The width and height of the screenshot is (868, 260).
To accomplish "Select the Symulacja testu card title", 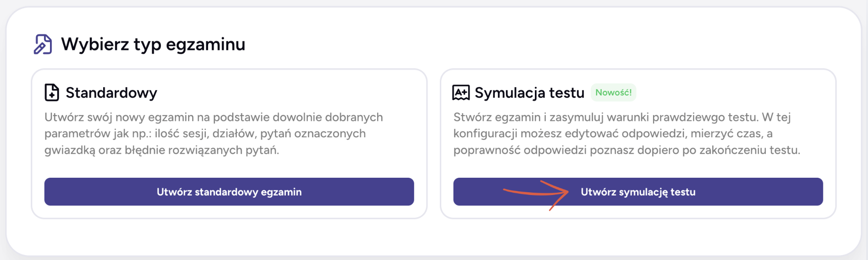I will (529, 93).
